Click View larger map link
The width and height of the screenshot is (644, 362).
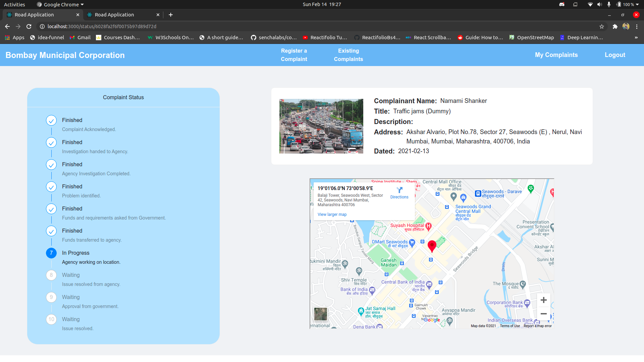tap(332, 215)
